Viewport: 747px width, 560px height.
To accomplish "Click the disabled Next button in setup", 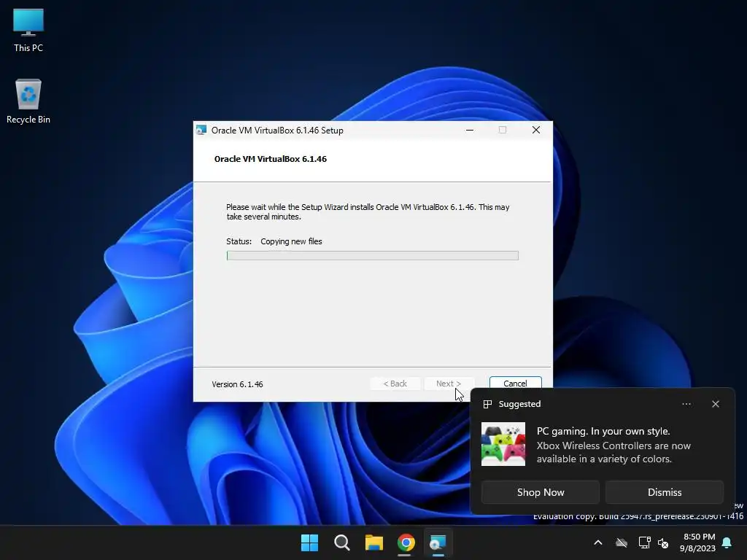I will click(449, 384).
